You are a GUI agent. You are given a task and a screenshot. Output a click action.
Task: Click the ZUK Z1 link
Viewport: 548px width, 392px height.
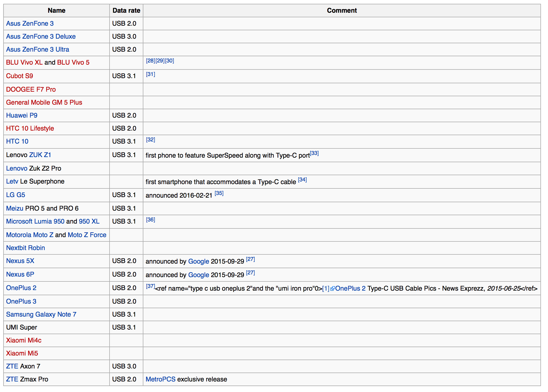tap(40, 155)
